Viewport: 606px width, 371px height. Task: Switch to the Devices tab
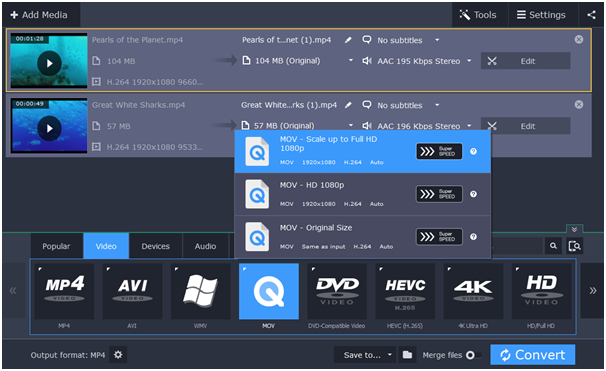[155, 246]
